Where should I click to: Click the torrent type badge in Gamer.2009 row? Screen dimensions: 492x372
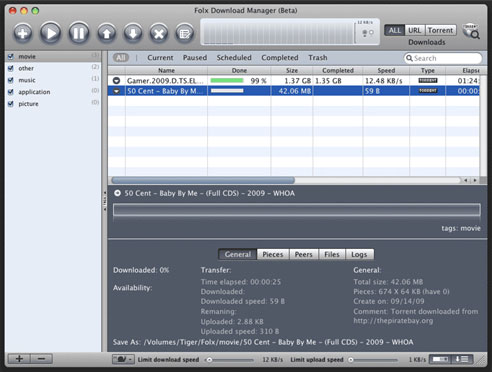(x=428, y=80)
